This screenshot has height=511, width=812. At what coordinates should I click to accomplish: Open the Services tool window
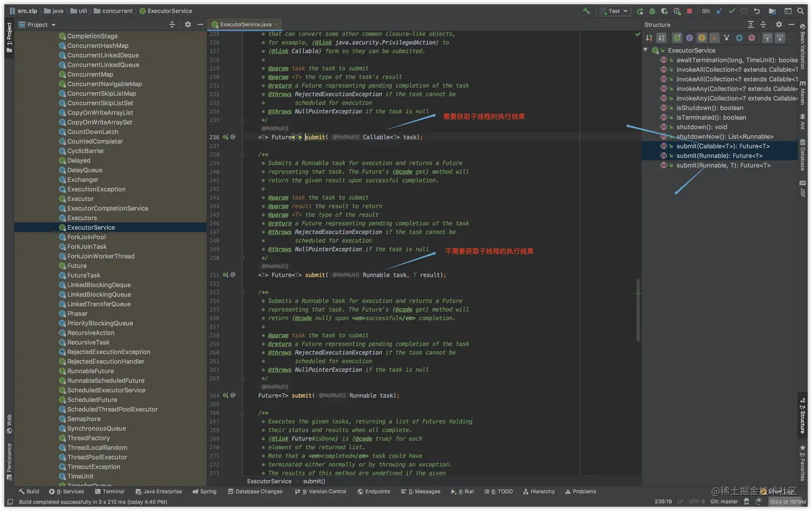[67, 492]
